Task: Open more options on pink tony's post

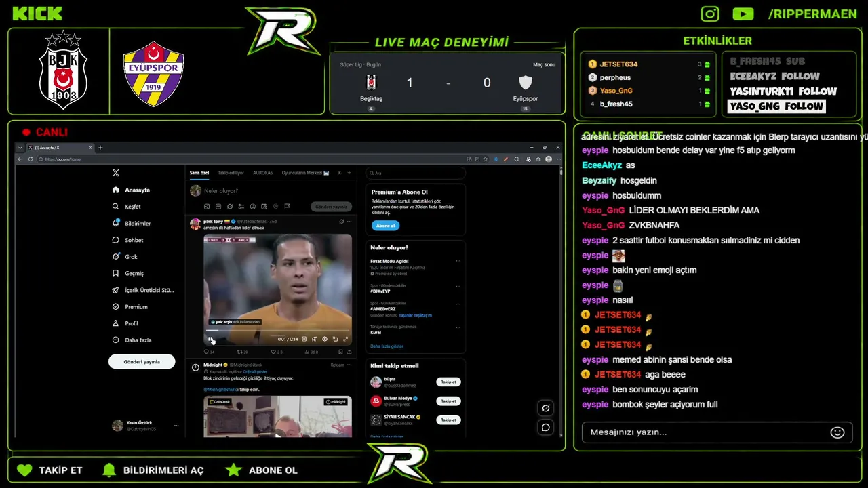Action: [349, 221]
